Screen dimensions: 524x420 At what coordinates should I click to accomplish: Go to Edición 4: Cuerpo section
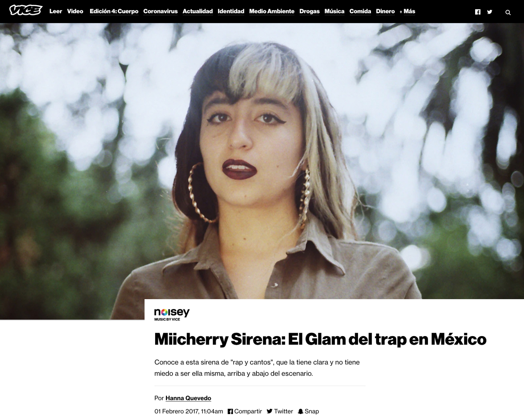(x=114, y=11)
